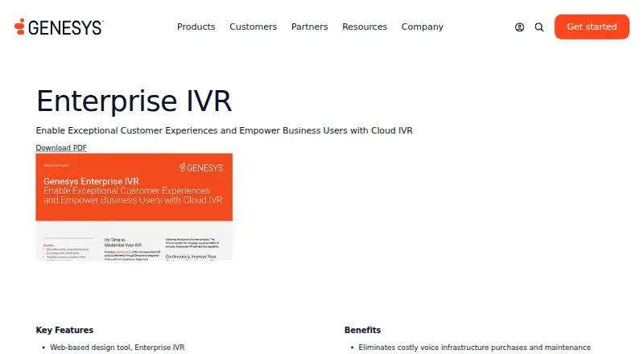Select the Enterprise IVR page heading
The image size is (644, 354).
tap(134, 101)
